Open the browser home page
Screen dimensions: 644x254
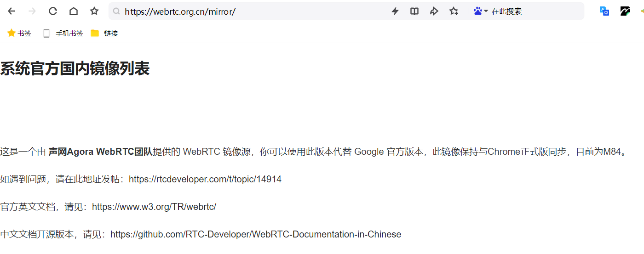(x=74, y=11)
